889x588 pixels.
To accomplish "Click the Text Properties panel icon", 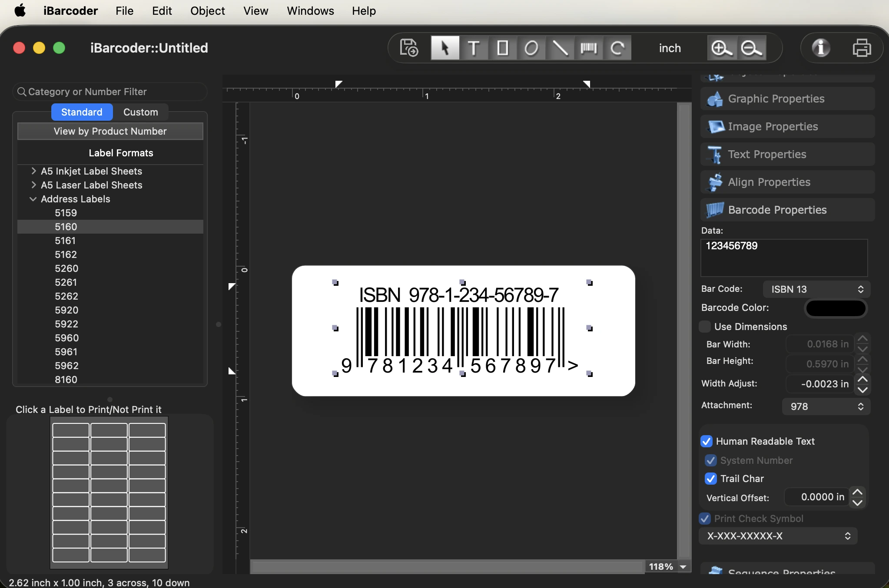I will point(715,155).
